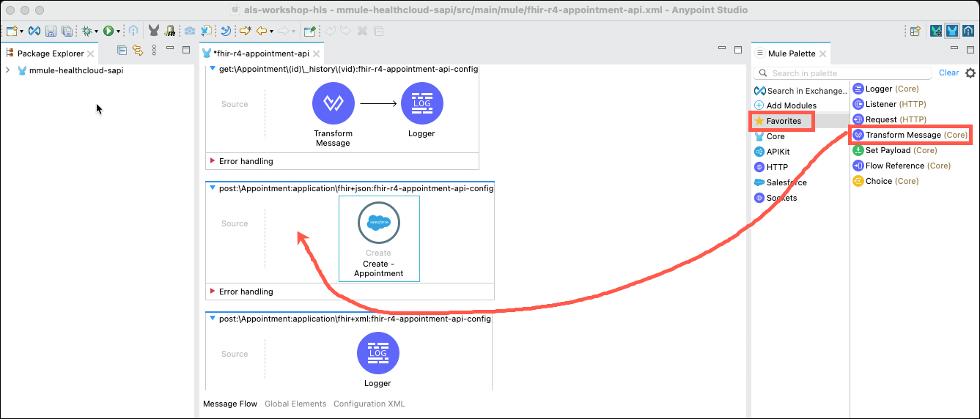Select the HTTP palette category

[771, 167]
